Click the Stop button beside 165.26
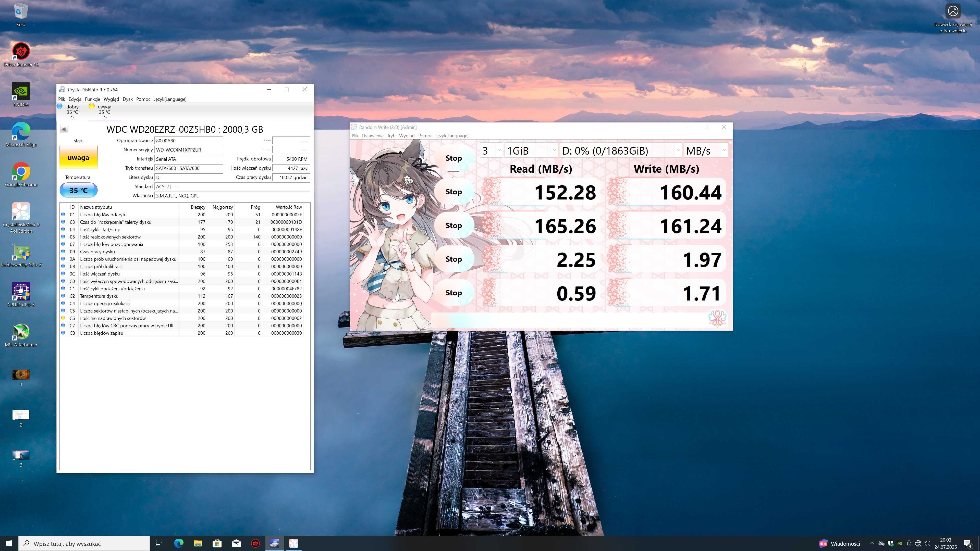The height and width of the screenshot is (551, 980). pos(454,226)
